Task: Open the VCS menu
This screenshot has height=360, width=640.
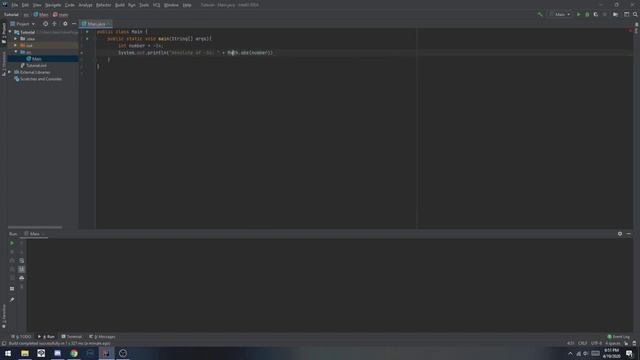Action: click(x=156, y=5)
